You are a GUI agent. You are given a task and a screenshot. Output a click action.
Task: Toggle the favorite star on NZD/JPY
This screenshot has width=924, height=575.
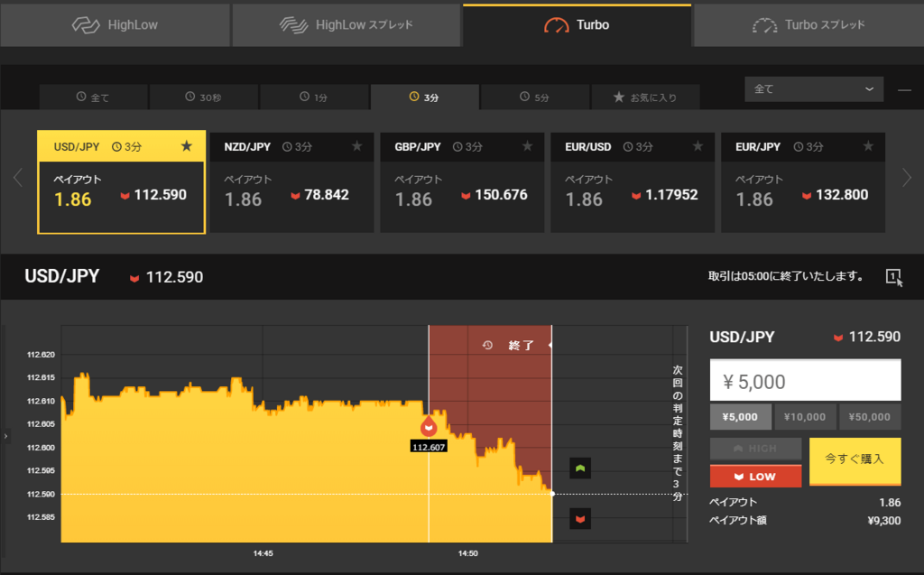[356, 145]
